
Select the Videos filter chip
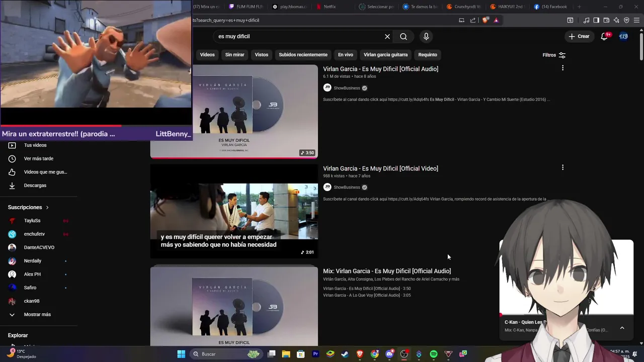207,55
